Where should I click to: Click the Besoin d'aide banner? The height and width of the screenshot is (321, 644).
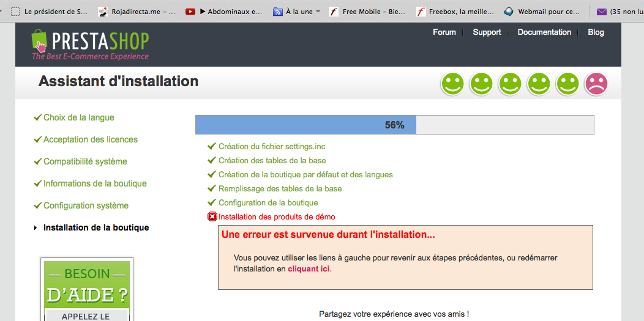click(x=87, y=289)
